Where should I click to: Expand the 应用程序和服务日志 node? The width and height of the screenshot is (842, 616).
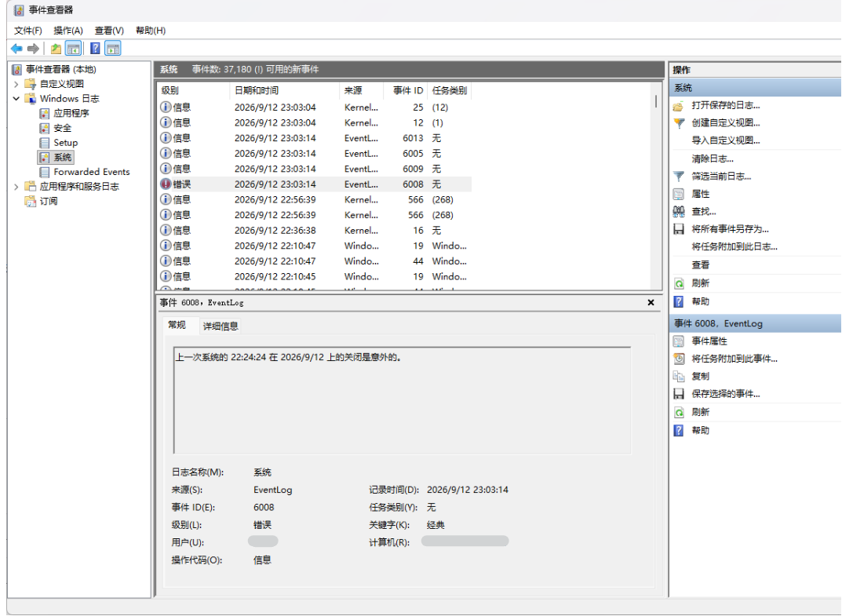(x=16, y=187)
